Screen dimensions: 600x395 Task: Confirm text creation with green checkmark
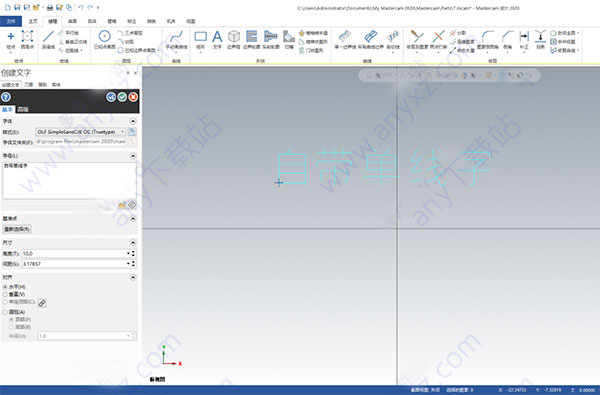click(x=122, y=97)
